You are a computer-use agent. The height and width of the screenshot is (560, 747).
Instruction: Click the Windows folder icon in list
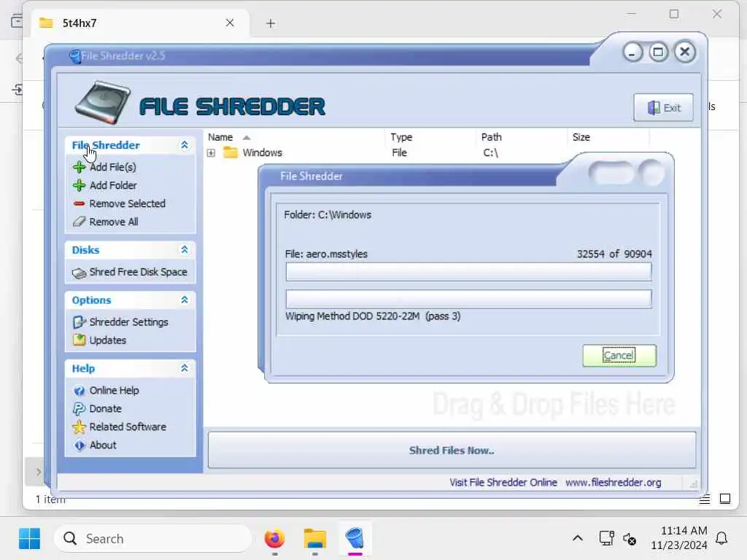tap(231, 152)
